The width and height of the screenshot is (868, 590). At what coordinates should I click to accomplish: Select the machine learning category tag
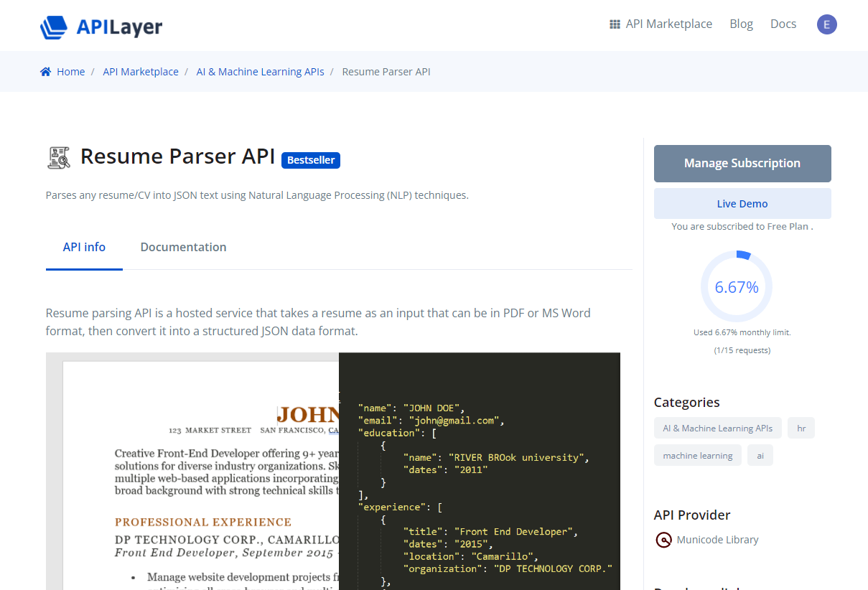[698, 456]
